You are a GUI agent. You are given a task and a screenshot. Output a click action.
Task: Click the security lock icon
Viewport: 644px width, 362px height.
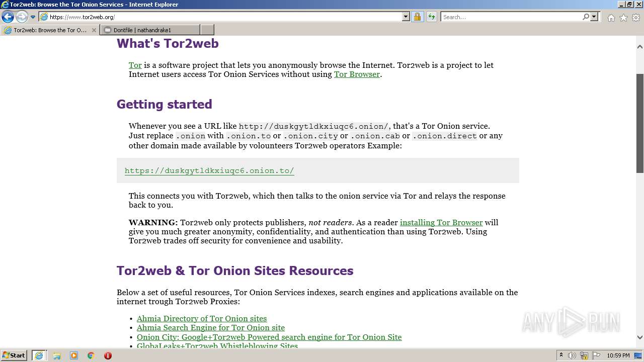coord(417,17)
